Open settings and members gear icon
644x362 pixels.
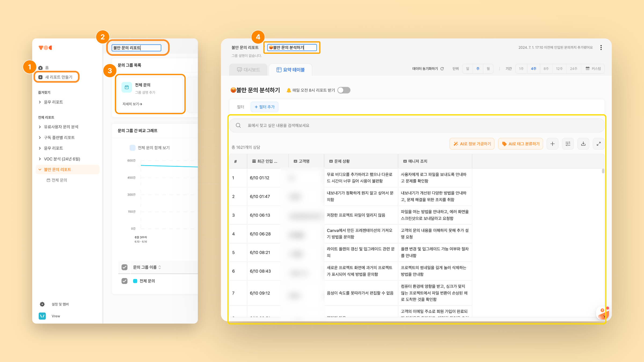[42, 304]
